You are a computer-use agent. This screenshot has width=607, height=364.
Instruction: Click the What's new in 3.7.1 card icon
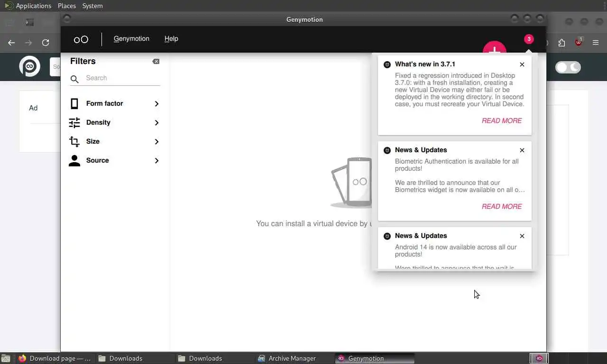click(387, 64)
